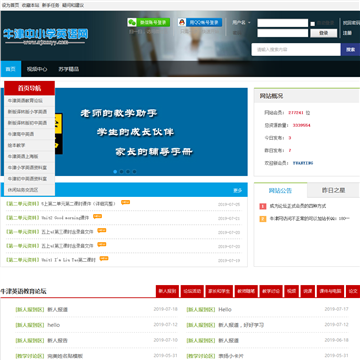Open 新版译林版初中英语 in the side menu
This screenshot has width=360, height=360.
tap(29, 123)
